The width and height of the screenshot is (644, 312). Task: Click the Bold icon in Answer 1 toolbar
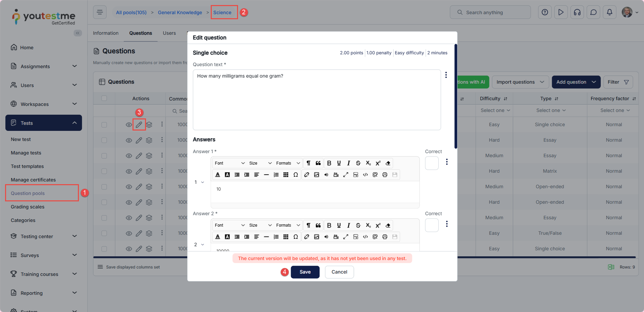click(x=329, y=163)
